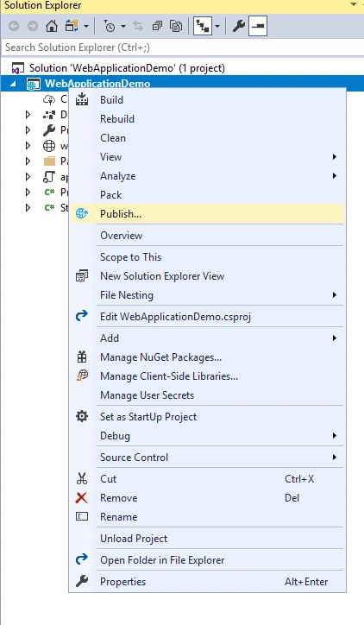The width and height of the screenshot is (364, 625).
Task: Open the Solutions and Folders dropdown arrow
Action: (x=86, y=26)
